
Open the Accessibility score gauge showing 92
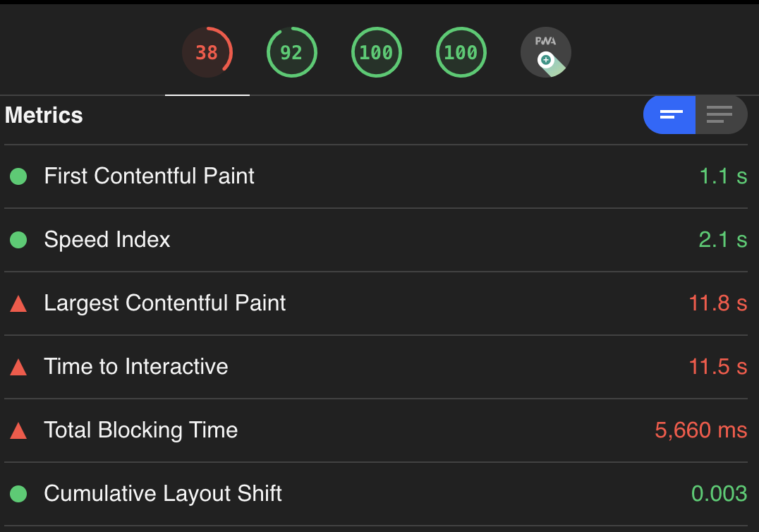point(292,52)
